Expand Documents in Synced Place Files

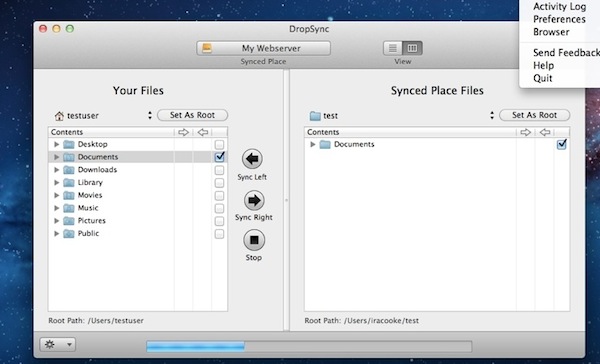pos(313,144)
